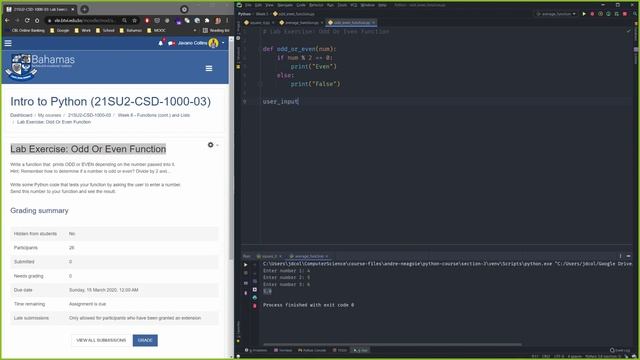
Task: Open PyCharm Edit menu
Action: pos(258,5)
